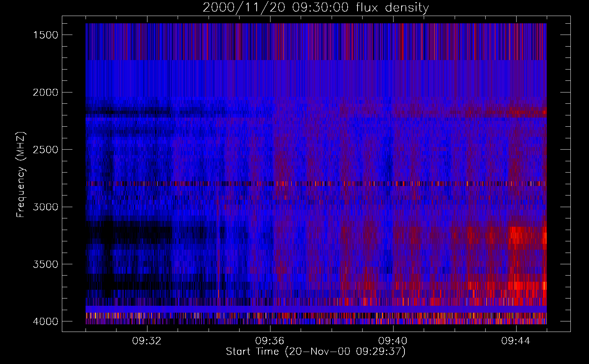The height and width of the screenshot is (364, 589).
Task: Click the plot title '2000/11/20 09:30:00 flux density'
Action: point(316,8)
